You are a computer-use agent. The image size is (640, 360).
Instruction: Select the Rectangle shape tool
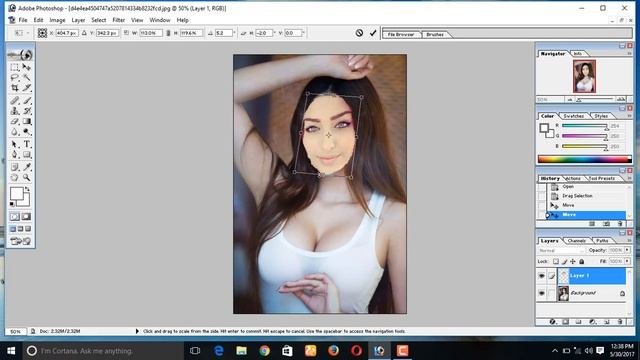[27, 155]
